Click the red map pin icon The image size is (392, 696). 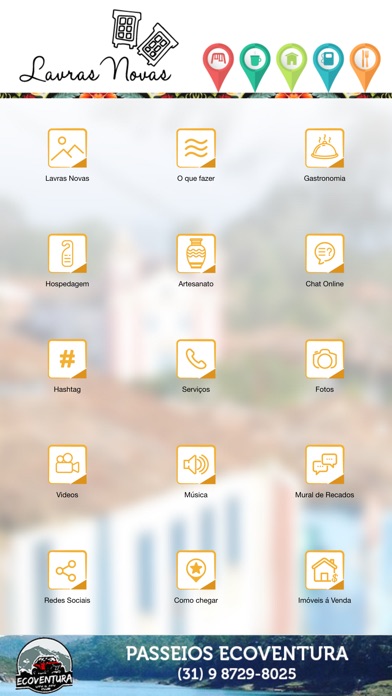point(218,67)
